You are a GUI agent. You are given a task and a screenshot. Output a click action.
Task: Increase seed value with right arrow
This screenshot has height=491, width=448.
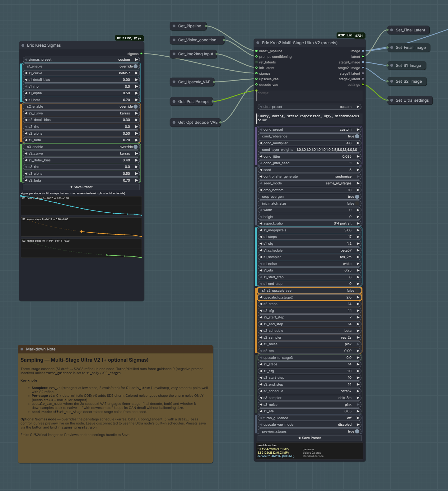[358, 170]
